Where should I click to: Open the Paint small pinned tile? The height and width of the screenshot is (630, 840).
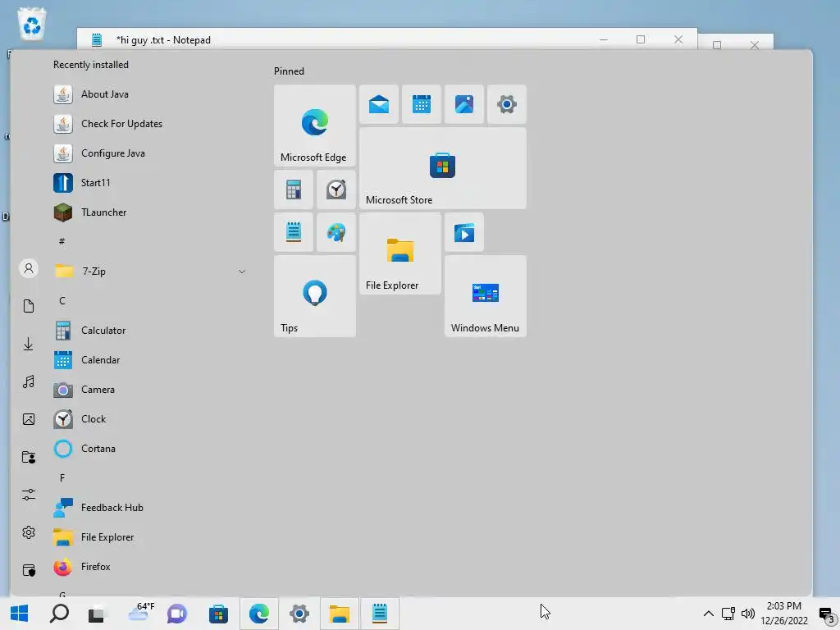[x=336, y=232]
